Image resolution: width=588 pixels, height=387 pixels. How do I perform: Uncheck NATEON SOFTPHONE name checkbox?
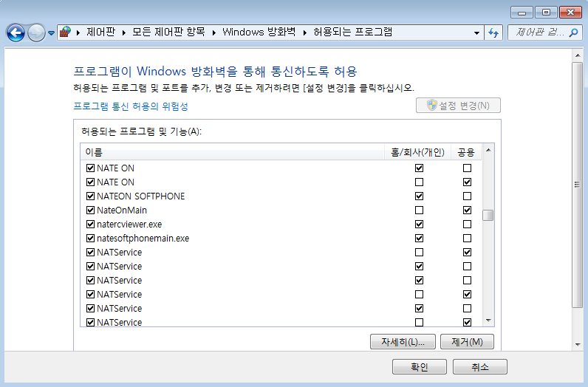(x=90, y=196)
